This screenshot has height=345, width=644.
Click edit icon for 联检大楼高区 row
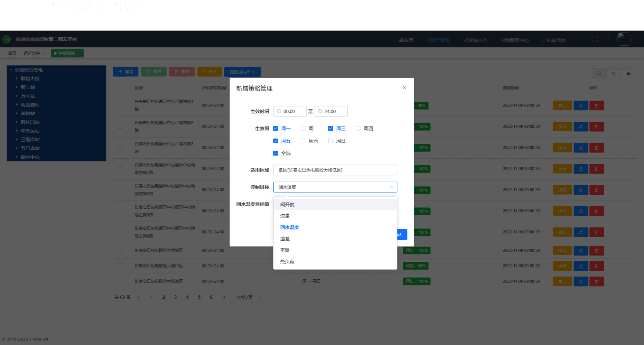(x=581, y=281)
